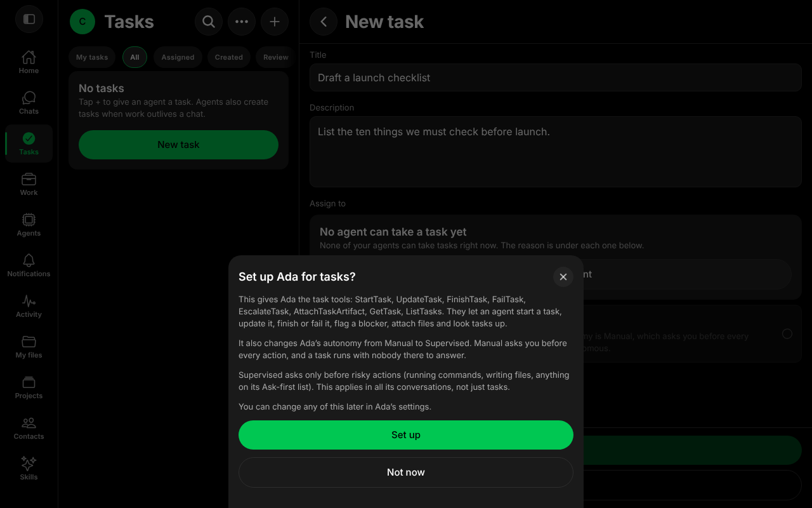Select the autonomy radio button
Viewport: 812px width, 508px height.
click(x=787, y=333)
